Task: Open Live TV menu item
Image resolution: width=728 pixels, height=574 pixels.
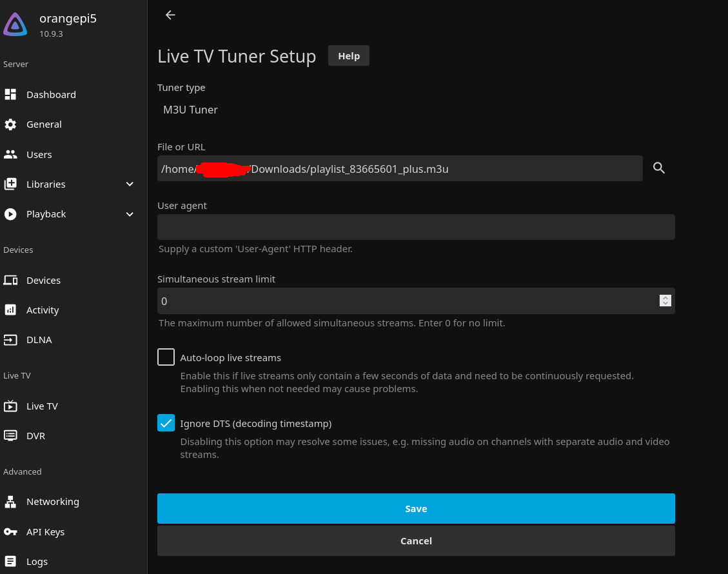Action: pos(42,406)
